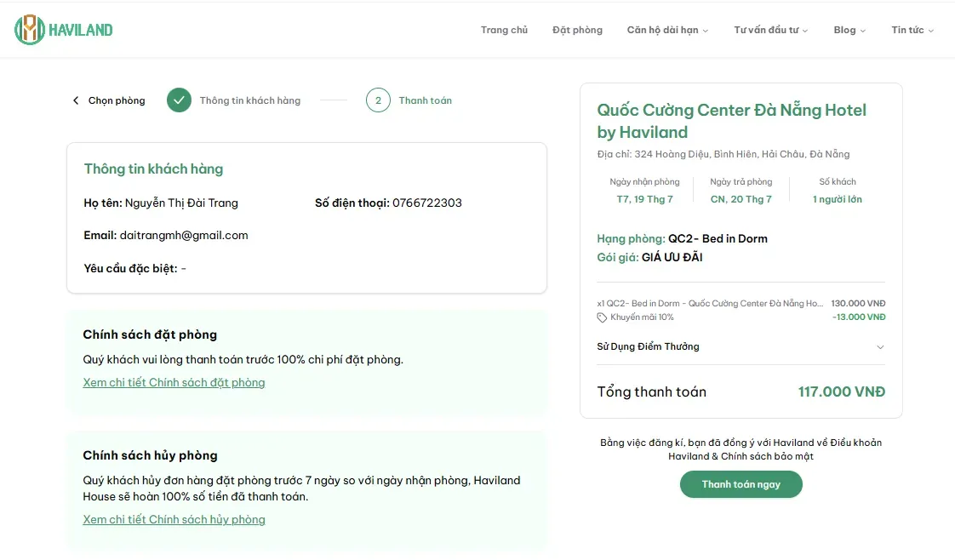Screen dimensions: 955x560
Task: Click the HAVILAND brand name text
Action: [x=80, y=30]
